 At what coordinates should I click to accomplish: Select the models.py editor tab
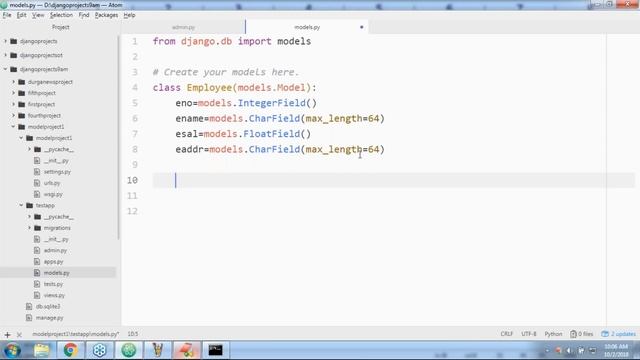307,27
